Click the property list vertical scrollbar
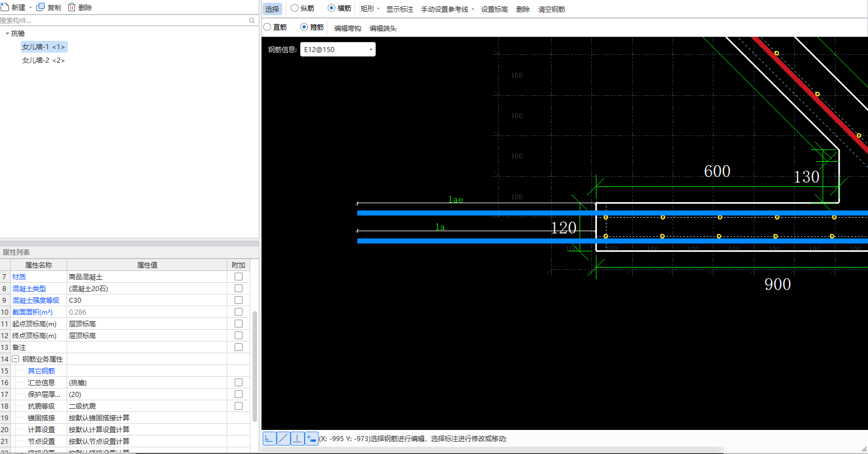The width and height of the screenshot is (868, 454). coord(255,367)
